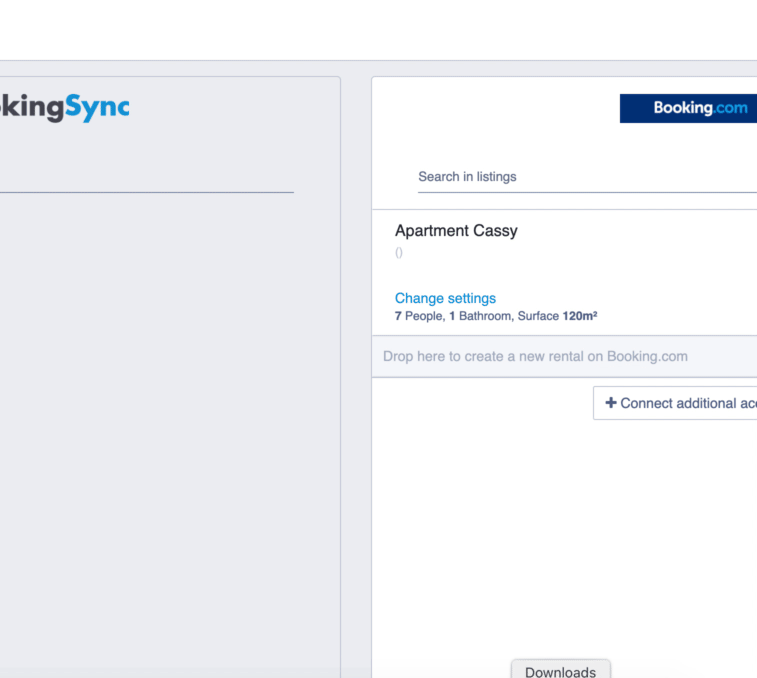This screenshot has width=757, height=678.
Task: Click the Booking.com logo banner
Action: point(688,108)
